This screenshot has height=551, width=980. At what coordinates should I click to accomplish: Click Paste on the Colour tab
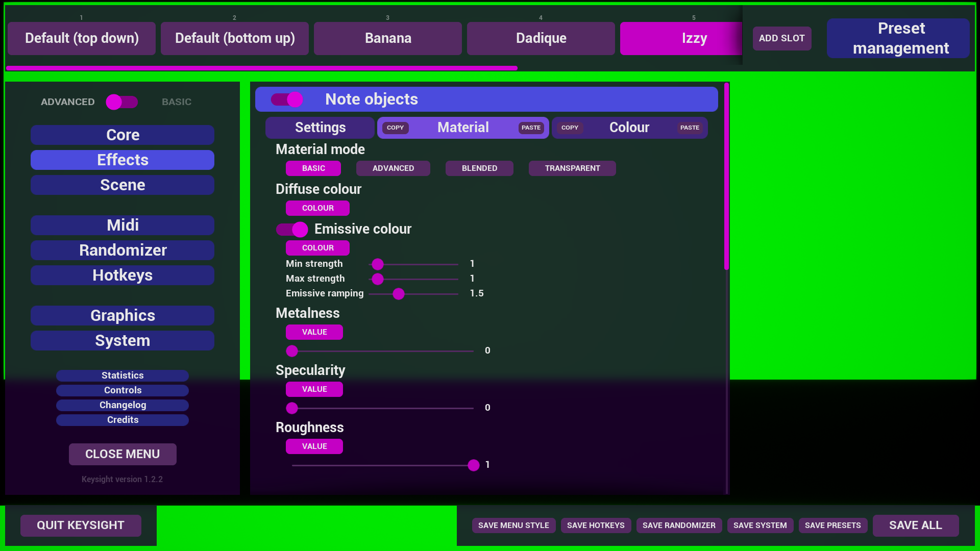690,128
